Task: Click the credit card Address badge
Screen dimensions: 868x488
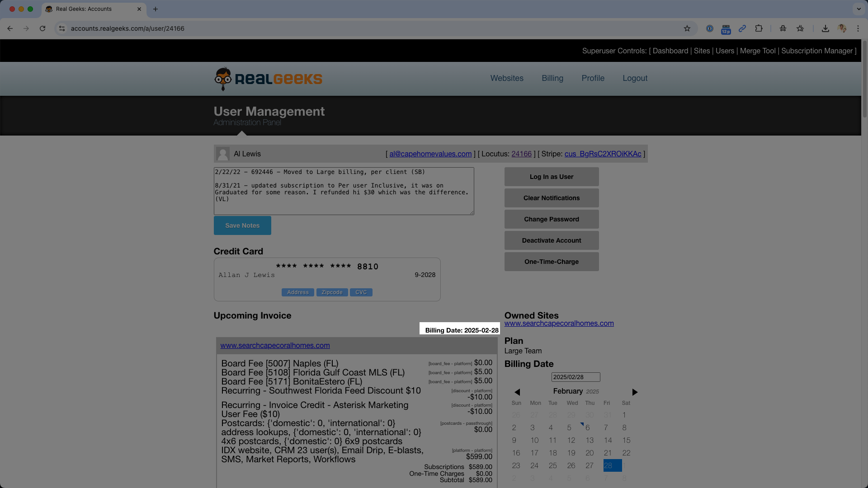Action: [x=298, y=292]
